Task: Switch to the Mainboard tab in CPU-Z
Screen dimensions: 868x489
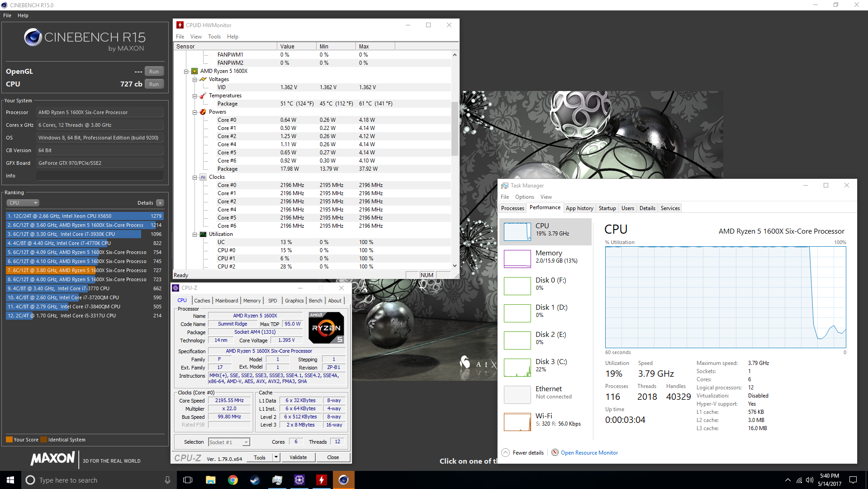Action: pos(227,301)
